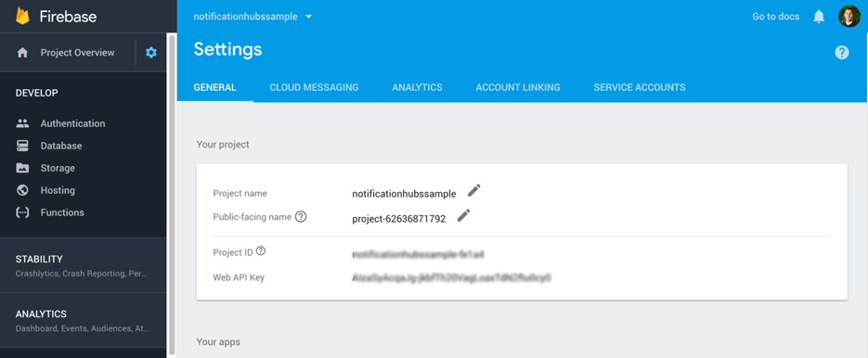
Task: Click the Database icon in sidebar
Action: tap(22, 146)
